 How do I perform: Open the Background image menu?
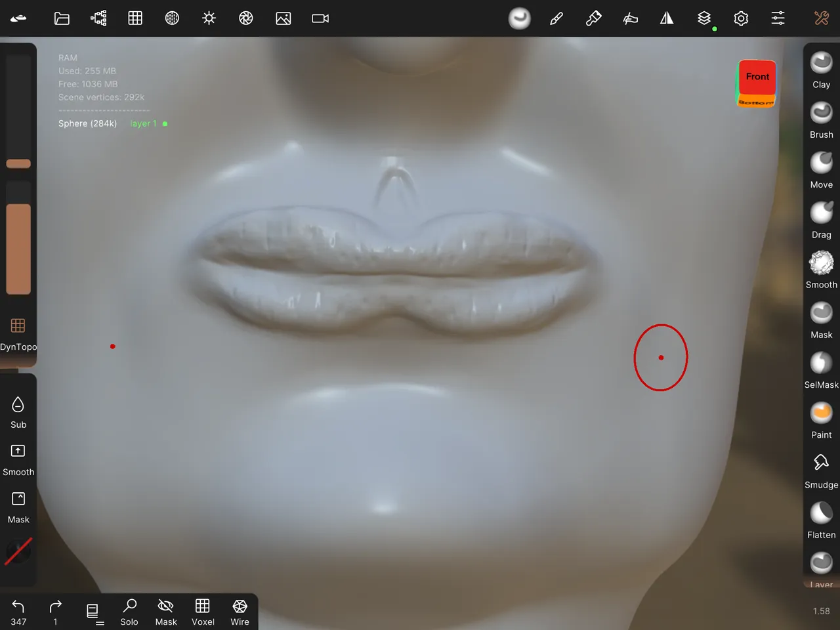point(283,18)
